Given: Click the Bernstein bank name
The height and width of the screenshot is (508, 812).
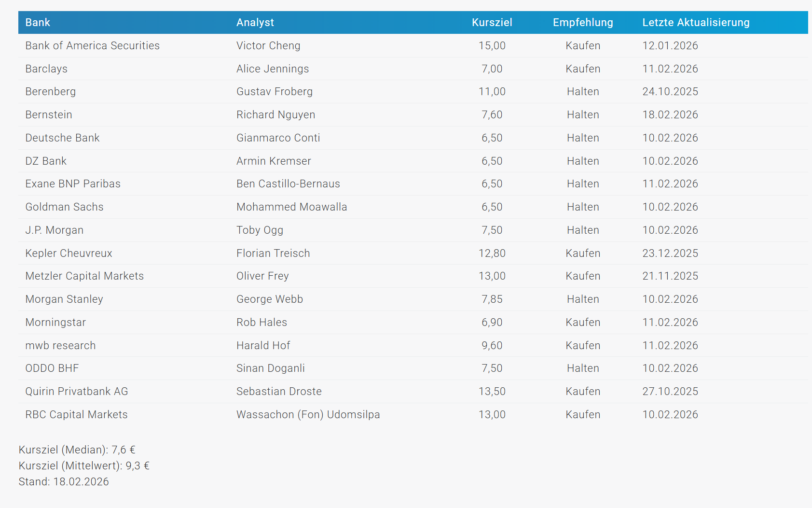Looking at the screenshot, I should pos(49,115).
